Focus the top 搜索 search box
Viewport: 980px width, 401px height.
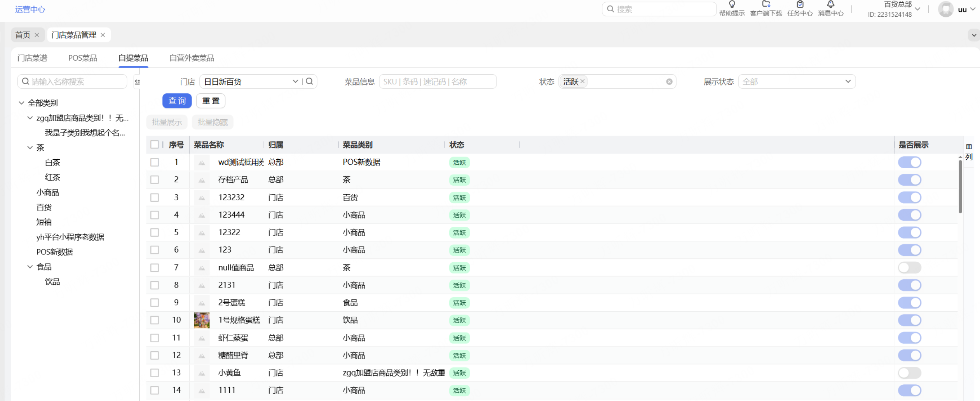point(659,9)
